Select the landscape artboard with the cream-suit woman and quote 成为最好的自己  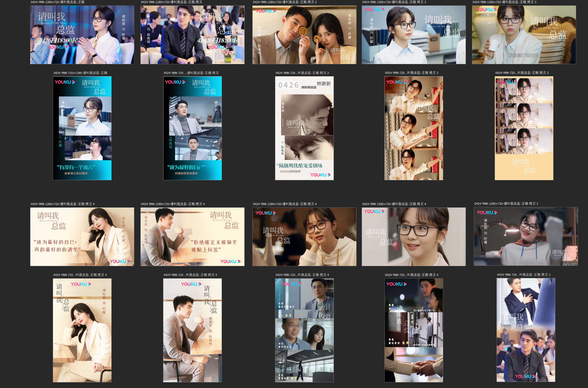(82, 237)
